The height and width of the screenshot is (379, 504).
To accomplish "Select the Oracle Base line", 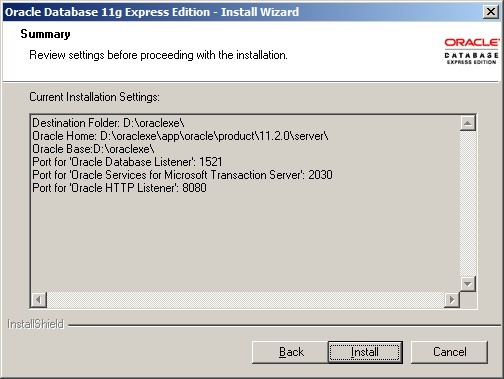I will 93,149.
